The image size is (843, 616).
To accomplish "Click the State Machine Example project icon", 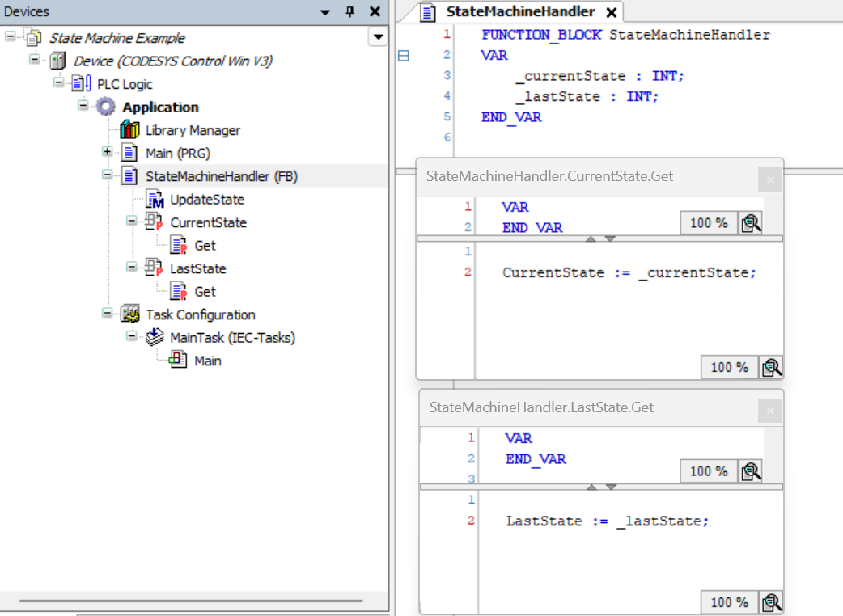I will coord(34,38).
